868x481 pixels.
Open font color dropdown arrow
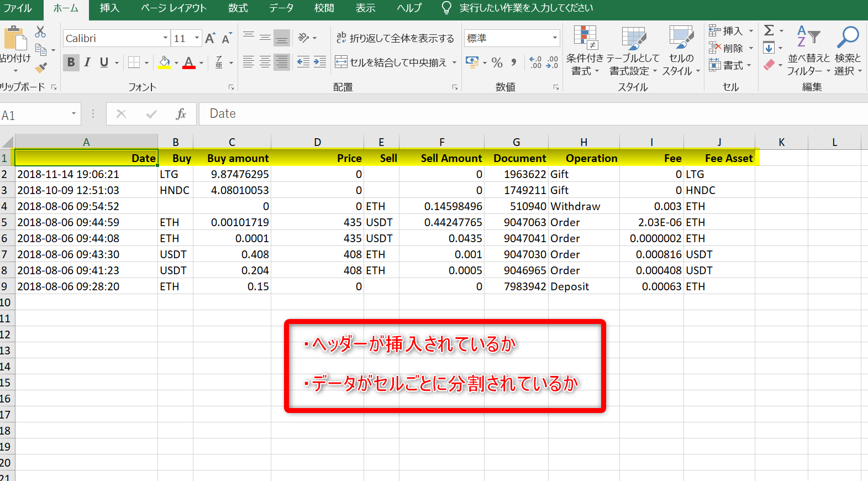tap(201, 63)
